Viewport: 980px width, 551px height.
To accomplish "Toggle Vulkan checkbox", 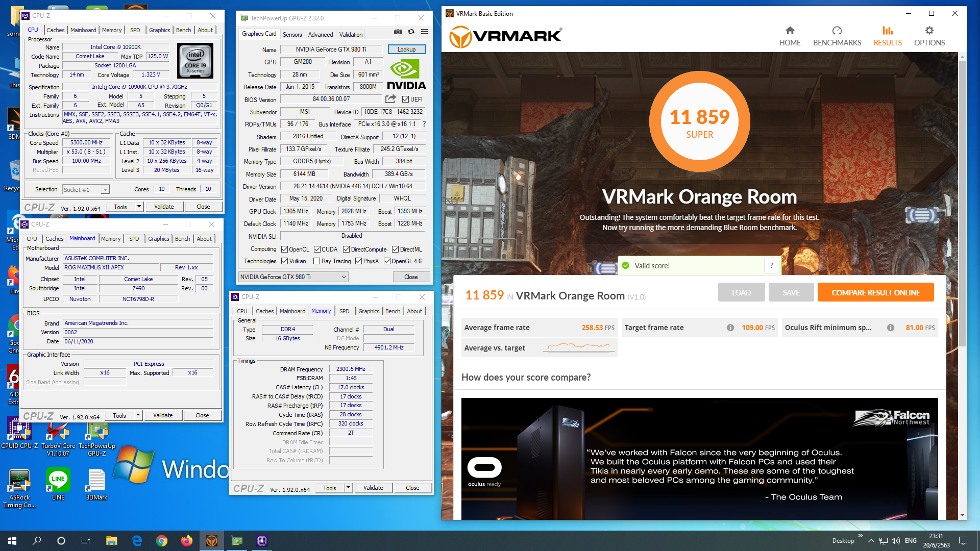I will pos(285,261).
